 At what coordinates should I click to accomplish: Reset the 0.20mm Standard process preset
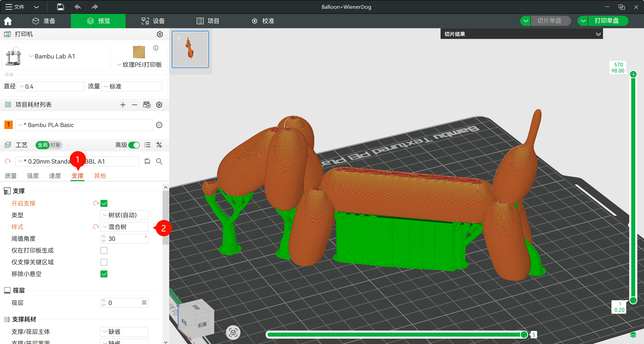tap(8, 162)
